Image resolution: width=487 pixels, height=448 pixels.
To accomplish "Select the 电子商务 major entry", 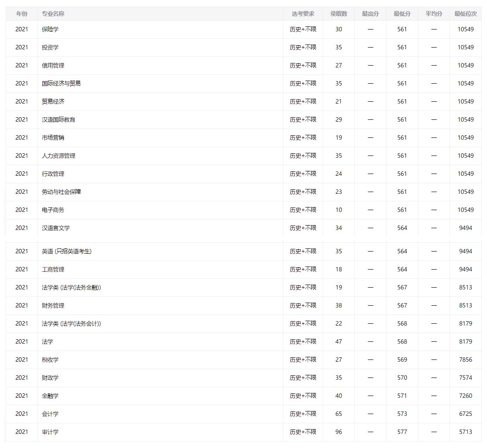I will [x=53, y=210].
